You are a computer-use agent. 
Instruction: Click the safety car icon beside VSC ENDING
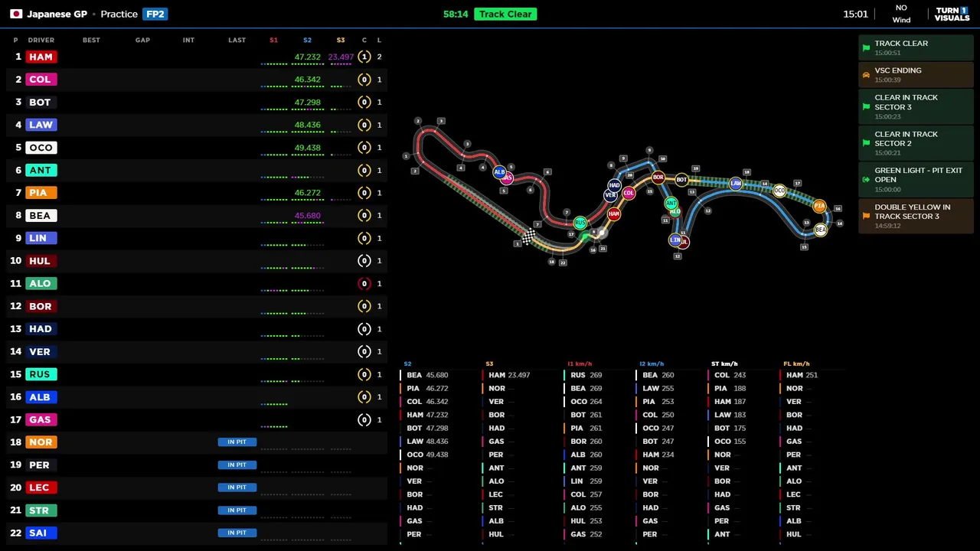pos(866,75)
